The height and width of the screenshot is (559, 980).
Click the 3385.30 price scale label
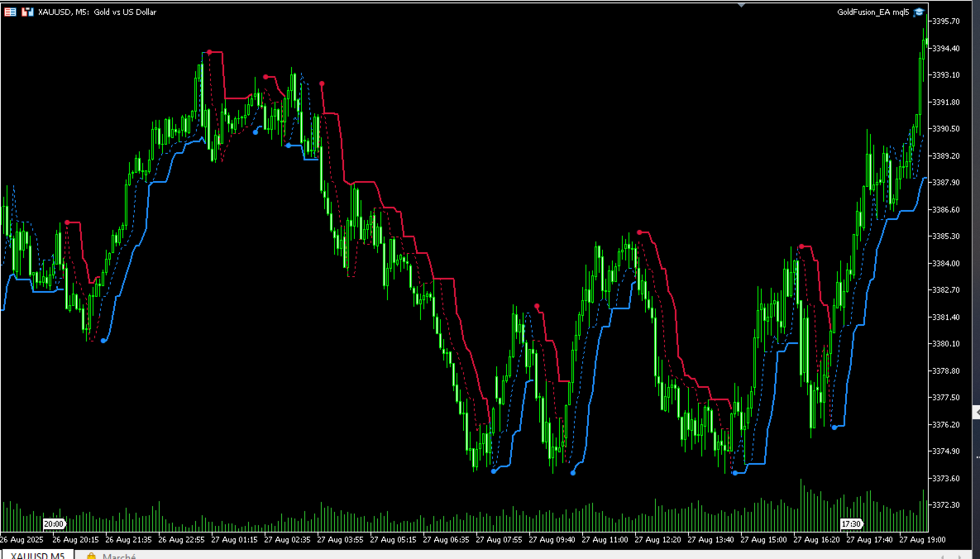(x=946, y=236)
